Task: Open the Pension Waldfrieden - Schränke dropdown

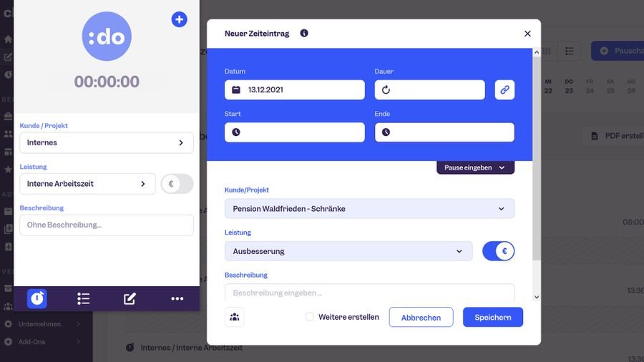Action: tap(369, 209)
